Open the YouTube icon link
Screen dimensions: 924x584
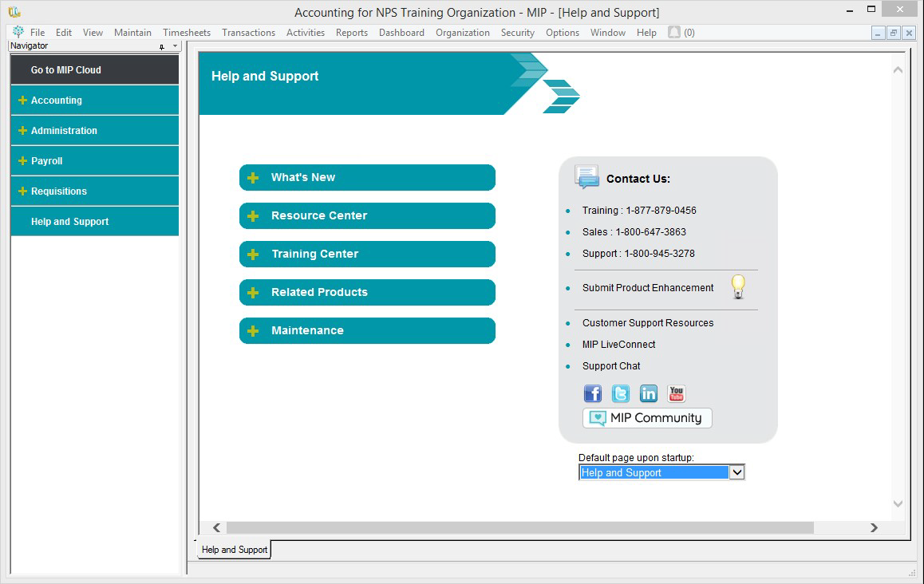677,393
